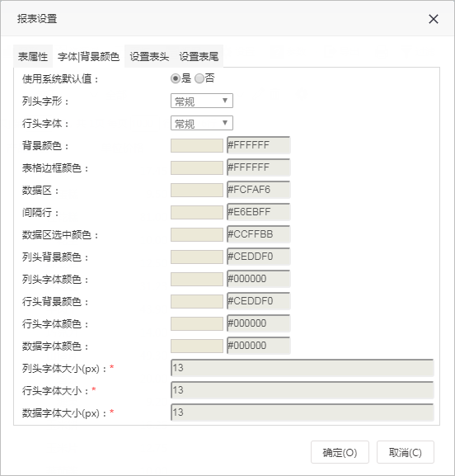Select the 字体|背景颜色 tab
Viewport: 455px width, 476px height.
click(x=88, y=56)
